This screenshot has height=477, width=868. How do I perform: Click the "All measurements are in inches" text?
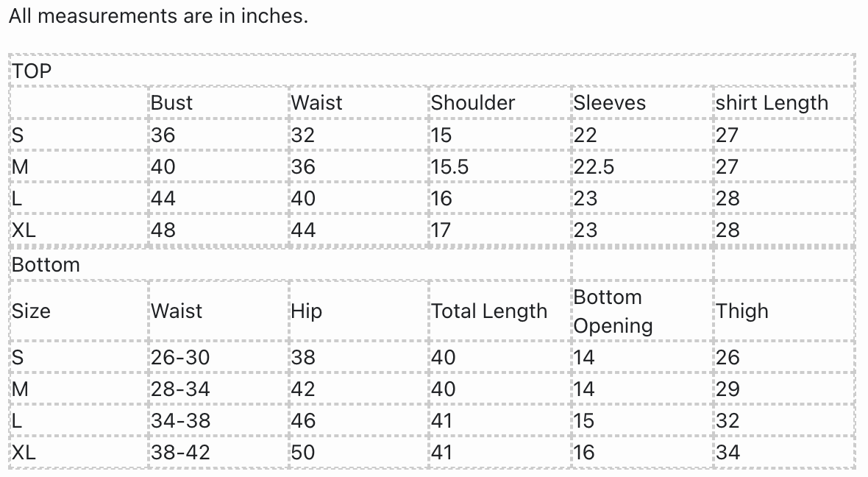158,16
